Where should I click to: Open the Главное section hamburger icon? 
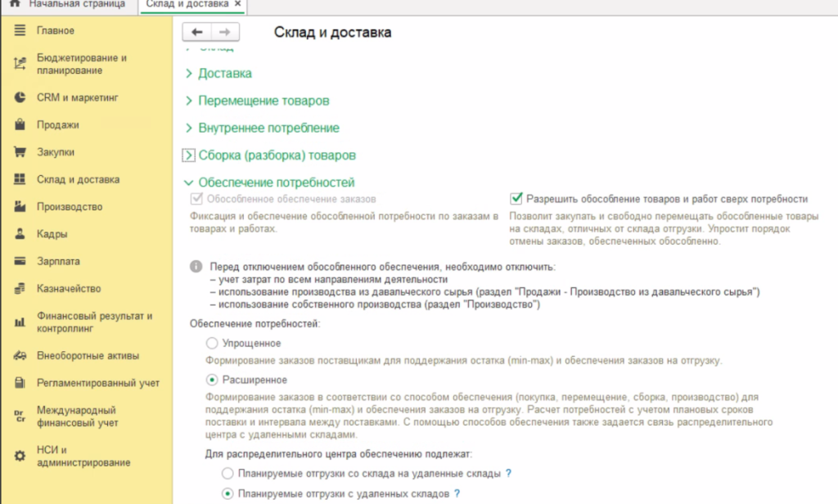(x=20, y=31)
